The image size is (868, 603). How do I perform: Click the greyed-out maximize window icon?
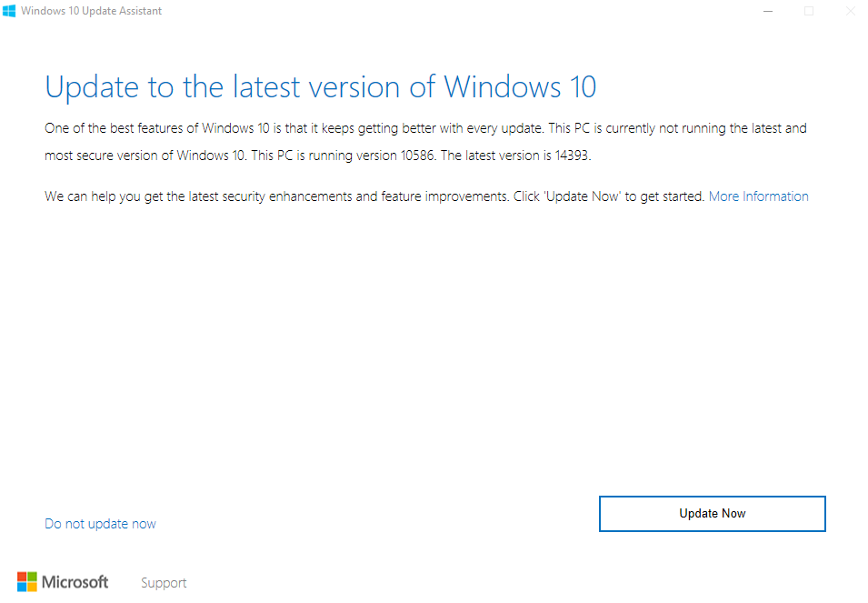809,11
